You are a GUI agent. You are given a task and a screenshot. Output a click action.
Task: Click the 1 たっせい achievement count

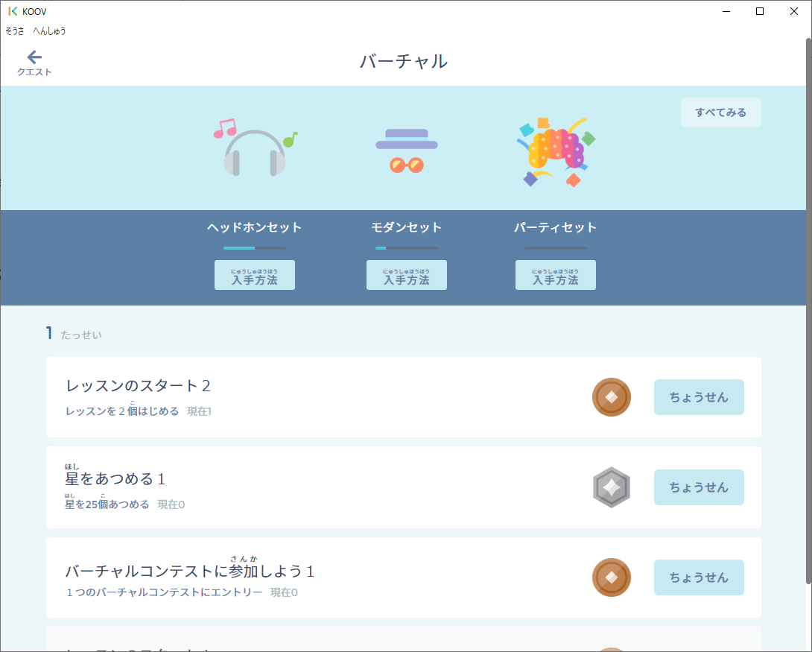[x=74, y=334]
